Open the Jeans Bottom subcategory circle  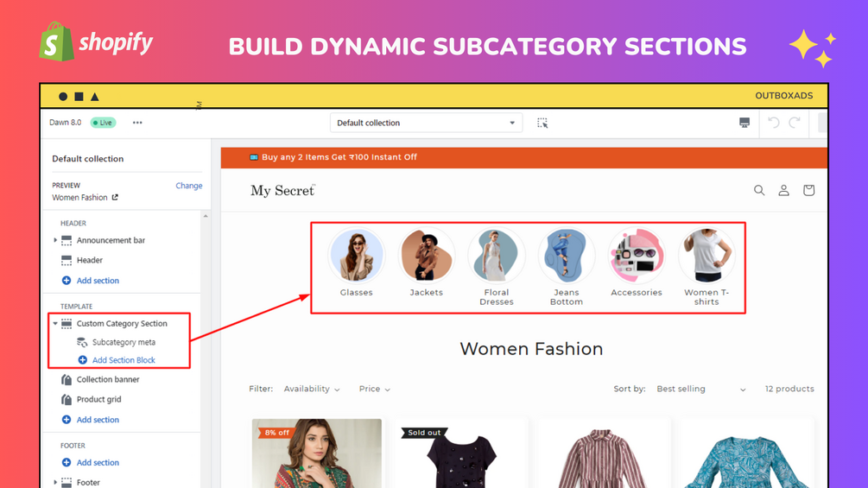[x=567, y=256]
